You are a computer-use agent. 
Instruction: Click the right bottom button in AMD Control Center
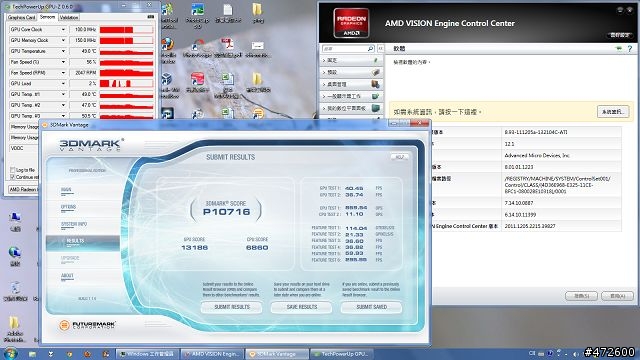617,296
